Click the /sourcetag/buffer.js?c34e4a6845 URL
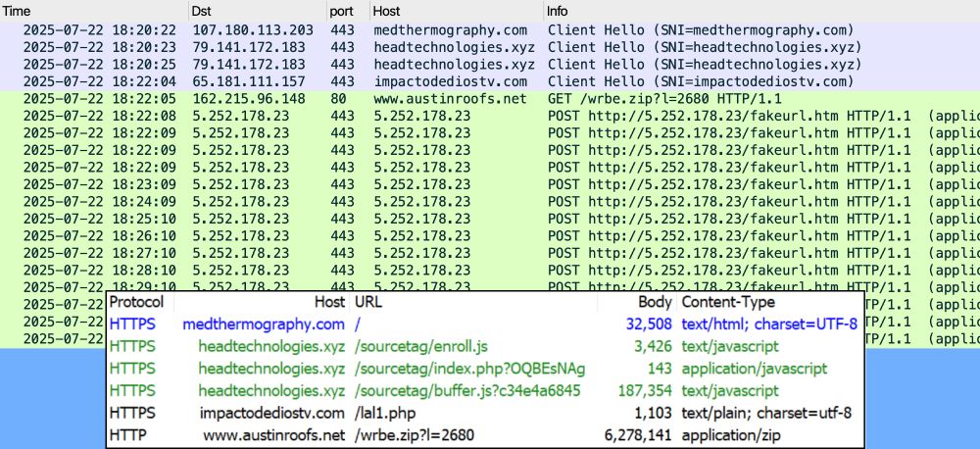The image size is (980, 449). pyautogui.click(x=467, y=391)
